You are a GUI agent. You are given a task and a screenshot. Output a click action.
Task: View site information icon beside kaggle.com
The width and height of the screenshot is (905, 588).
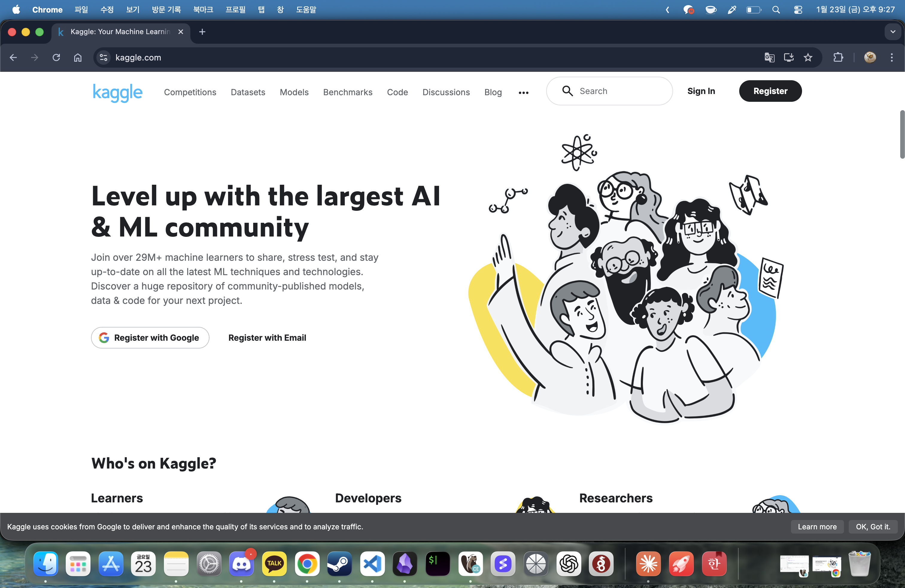click(x=104, y=57)
